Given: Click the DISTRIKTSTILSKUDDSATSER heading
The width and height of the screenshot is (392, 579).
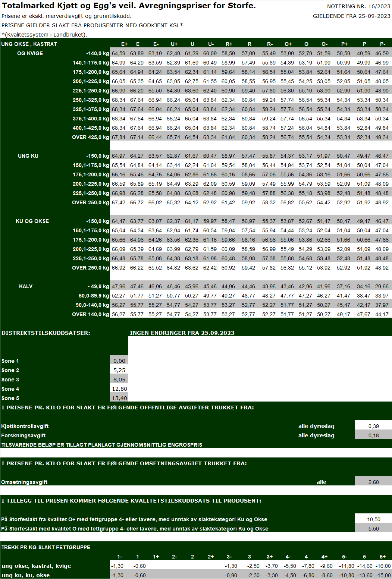Looking at the screenshot, I should tap(46, 333).
